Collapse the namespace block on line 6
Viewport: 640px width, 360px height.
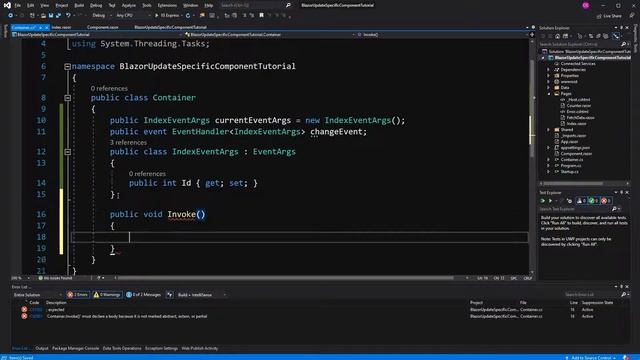pyautogui.click(x=67, y=66)
